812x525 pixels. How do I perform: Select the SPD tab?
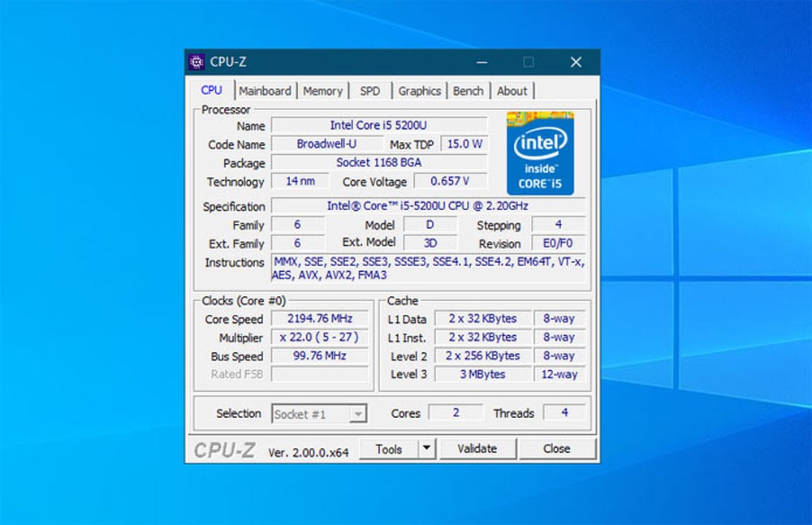click(x=369, y=91)
